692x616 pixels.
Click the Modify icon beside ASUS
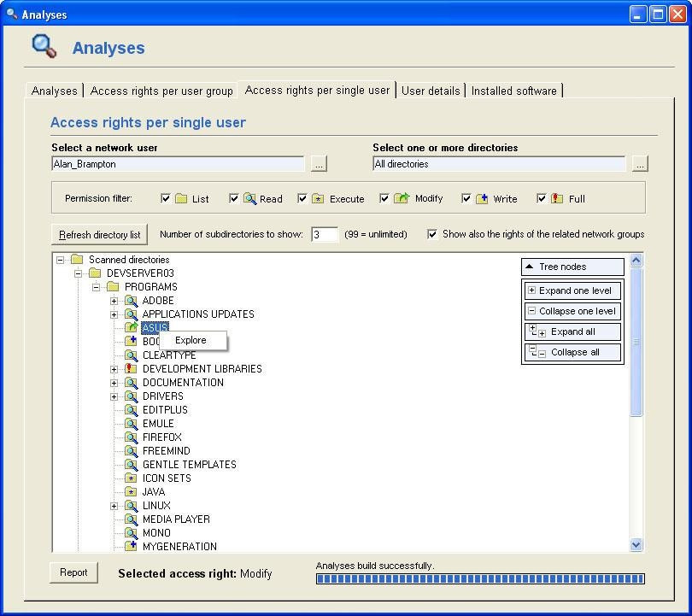click(131, 327)
